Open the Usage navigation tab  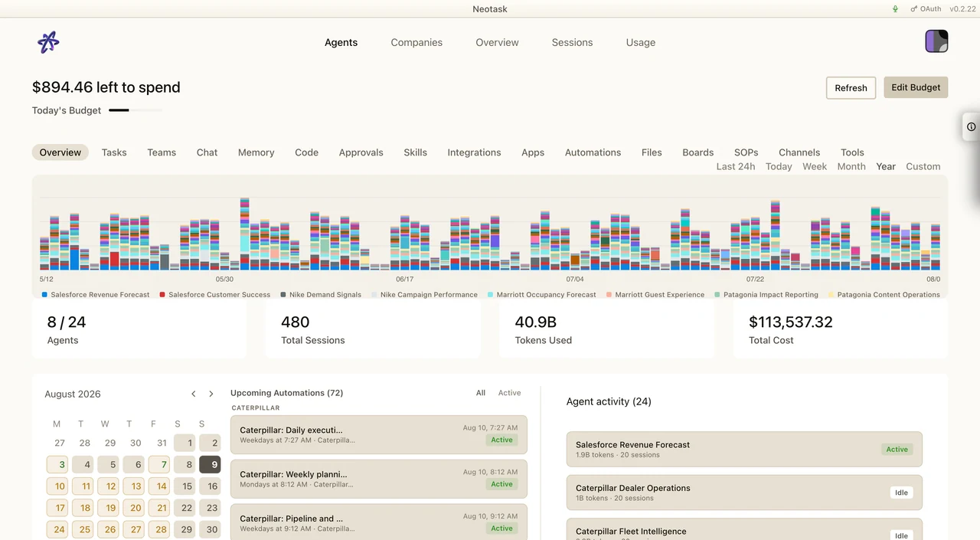click(x=641, y=42)
